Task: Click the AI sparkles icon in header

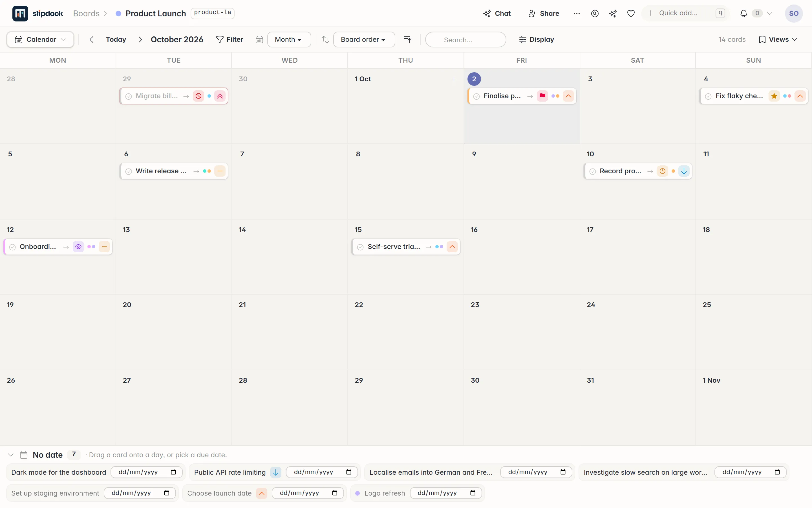Action: point(613,14)
